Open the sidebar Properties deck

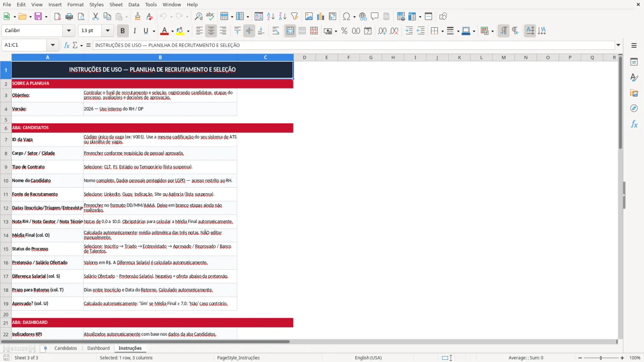click(x=634, y=62)
